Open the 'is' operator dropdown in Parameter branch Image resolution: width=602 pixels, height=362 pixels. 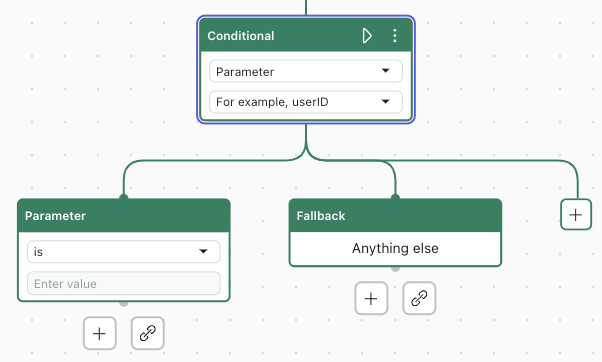(x=124, y=251)
